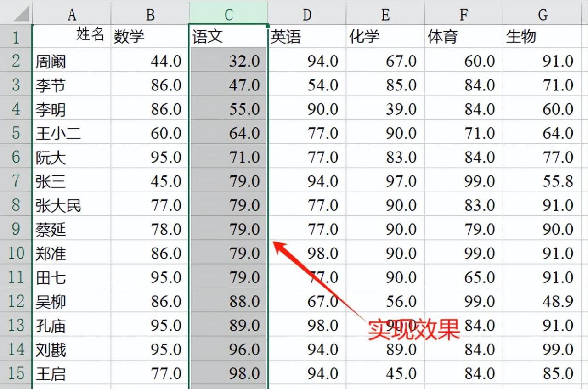Select the name cell 吴柳
Viewport: 588px width, 389px height.
coord(71,300)
